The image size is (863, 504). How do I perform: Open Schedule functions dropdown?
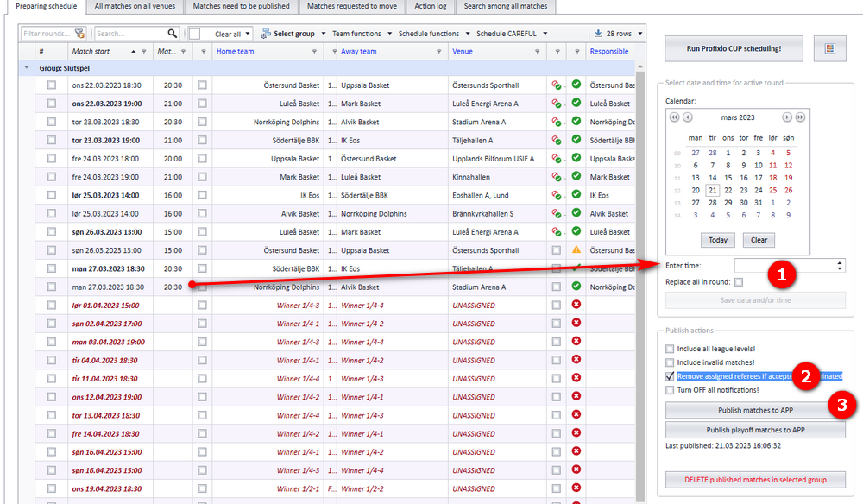pos(468,34)
